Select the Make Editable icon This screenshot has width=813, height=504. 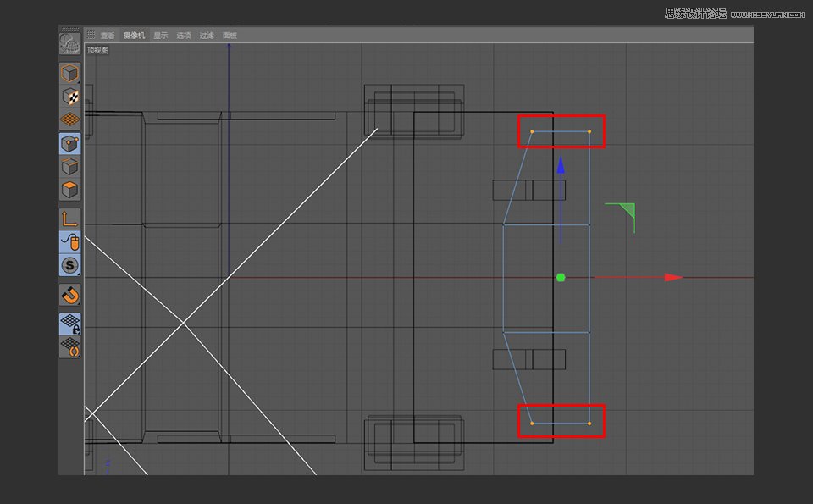click(69, 72)
